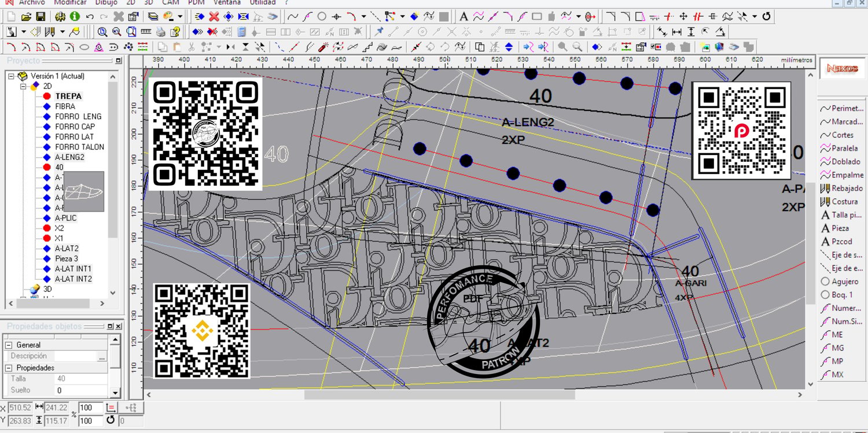
Task: Choose the Perimetro line type
Action: [842, 108]
